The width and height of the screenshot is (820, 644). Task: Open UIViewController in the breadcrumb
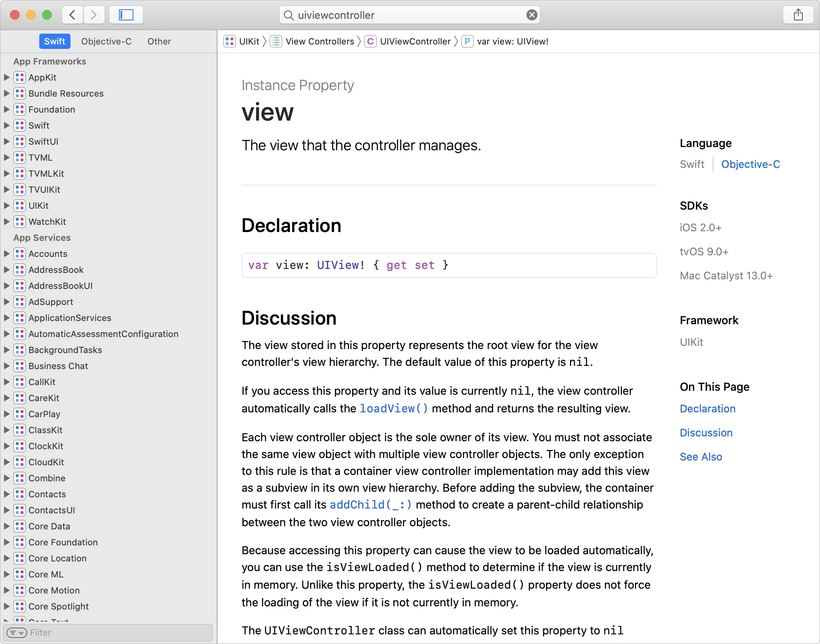tap(415, 41)
